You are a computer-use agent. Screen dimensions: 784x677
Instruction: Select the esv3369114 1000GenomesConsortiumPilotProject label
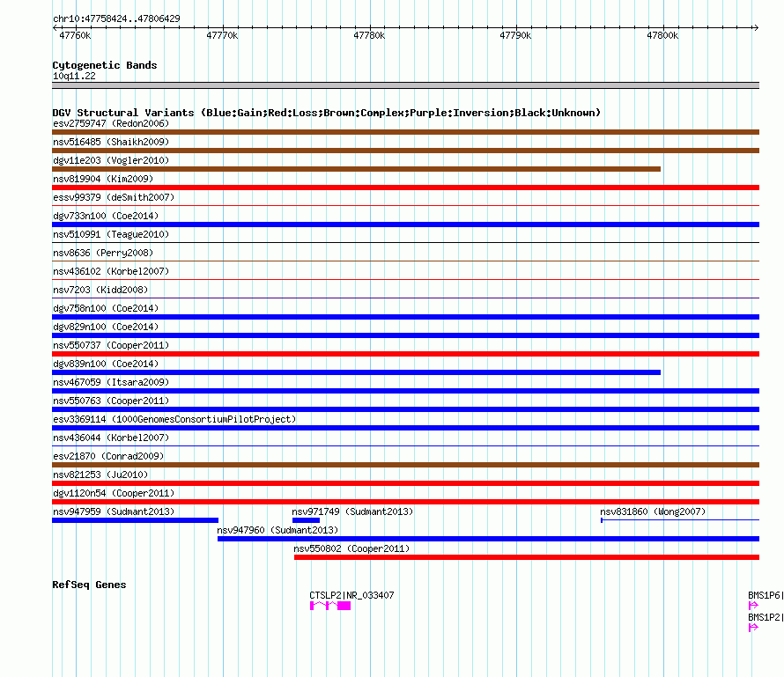tap(174, 419)
